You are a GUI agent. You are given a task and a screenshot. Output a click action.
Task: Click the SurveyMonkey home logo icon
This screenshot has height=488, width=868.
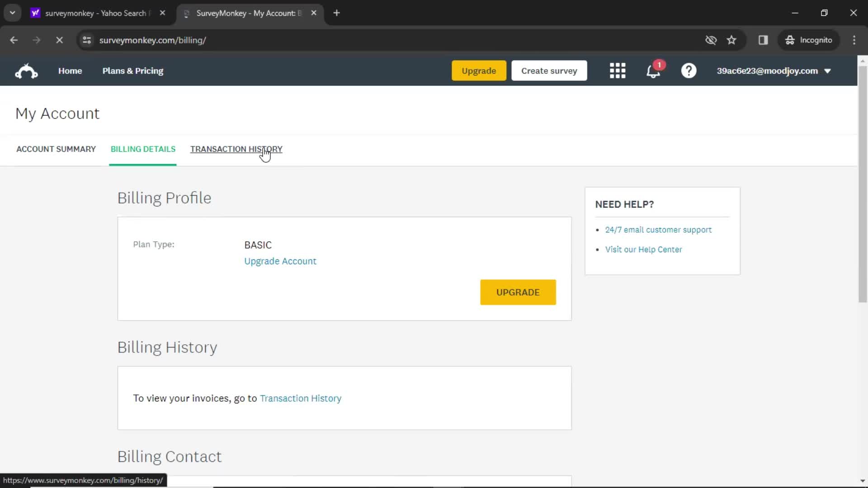pos(26,70)
